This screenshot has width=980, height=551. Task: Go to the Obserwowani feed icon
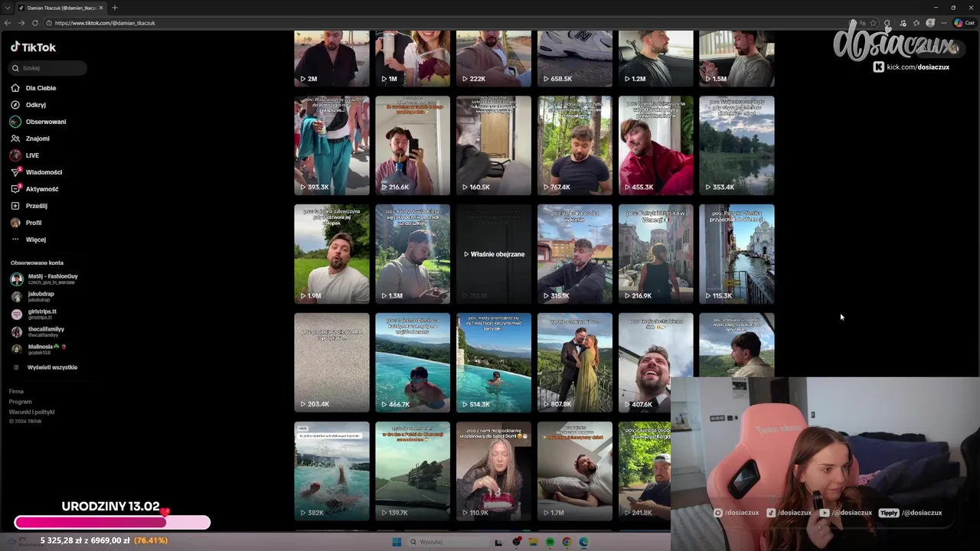point(15,122)
